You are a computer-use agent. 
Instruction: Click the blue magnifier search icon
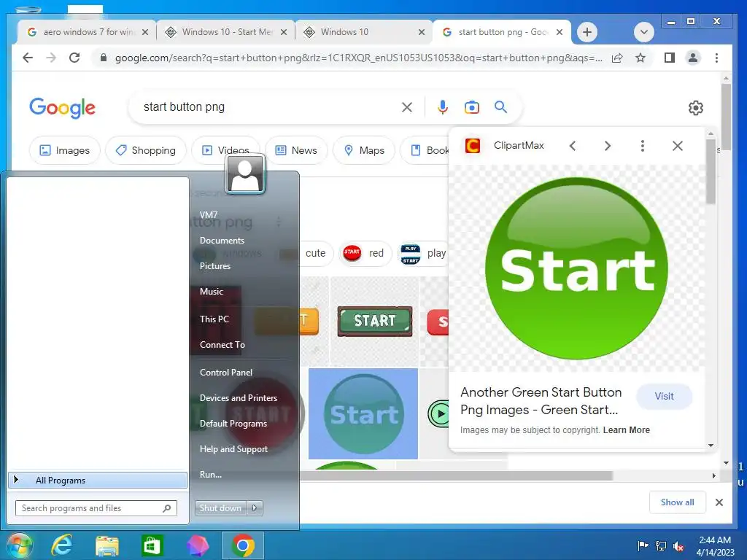click(500, 106)
